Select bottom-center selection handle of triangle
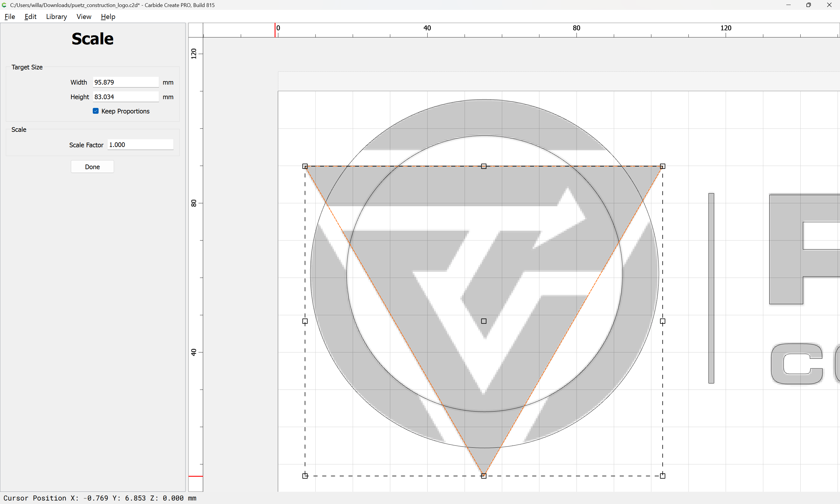Image resolution: width=840 pixels, height=504 pixels. (x=484, y=476)
